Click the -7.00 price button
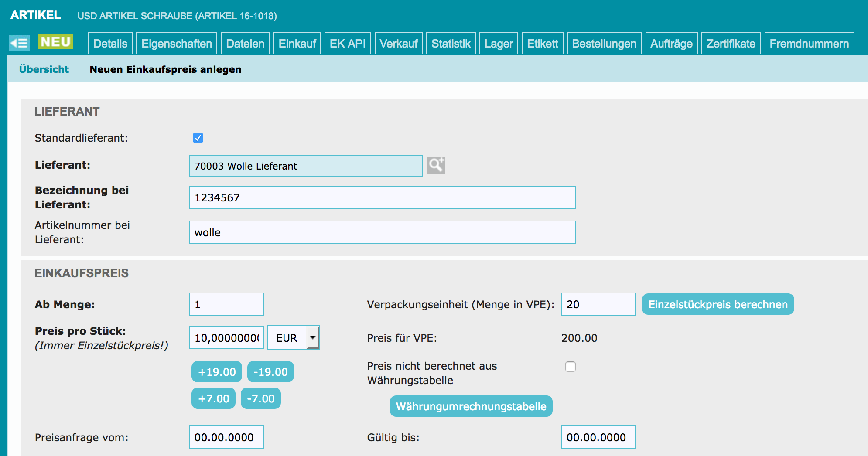The height and width of the screenshot is (456, 868). 260,398
